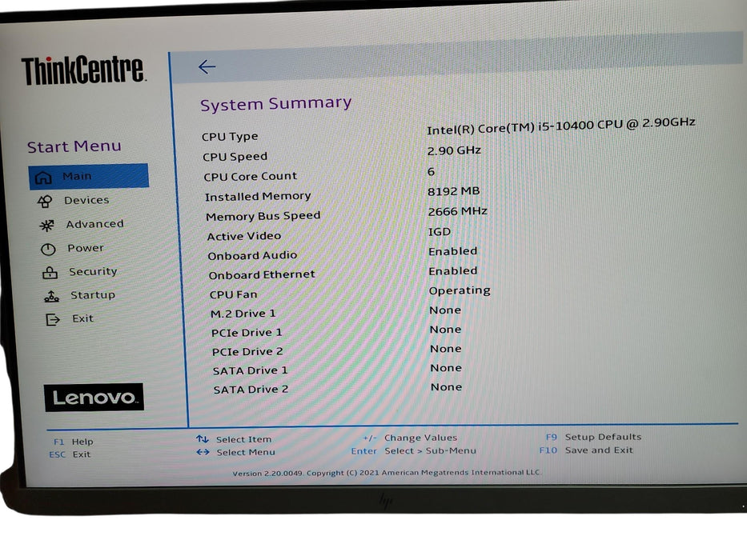The image size is (747, 560).
Task: Click the ThinkCentre logo
Action: 83,70
